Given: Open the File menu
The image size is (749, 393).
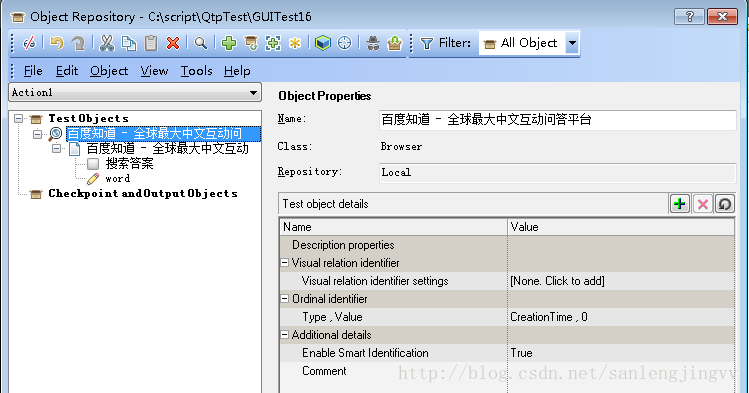Looking at the screenshot, I should [33, 71].
